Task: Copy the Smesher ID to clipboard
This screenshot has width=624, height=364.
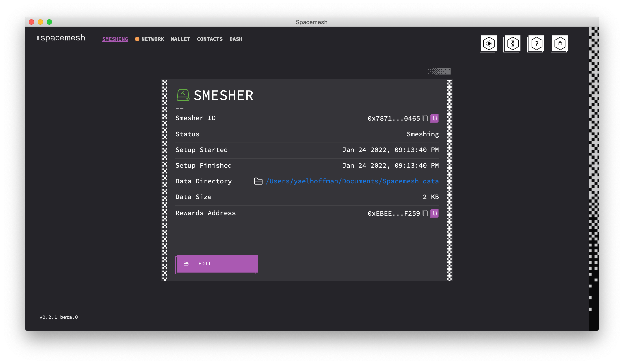Action: click(425, 118)
